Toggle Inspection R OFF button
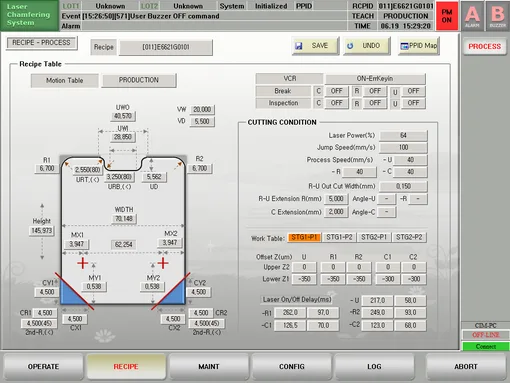Screen dimensions: 510x383 coord(375,103)
